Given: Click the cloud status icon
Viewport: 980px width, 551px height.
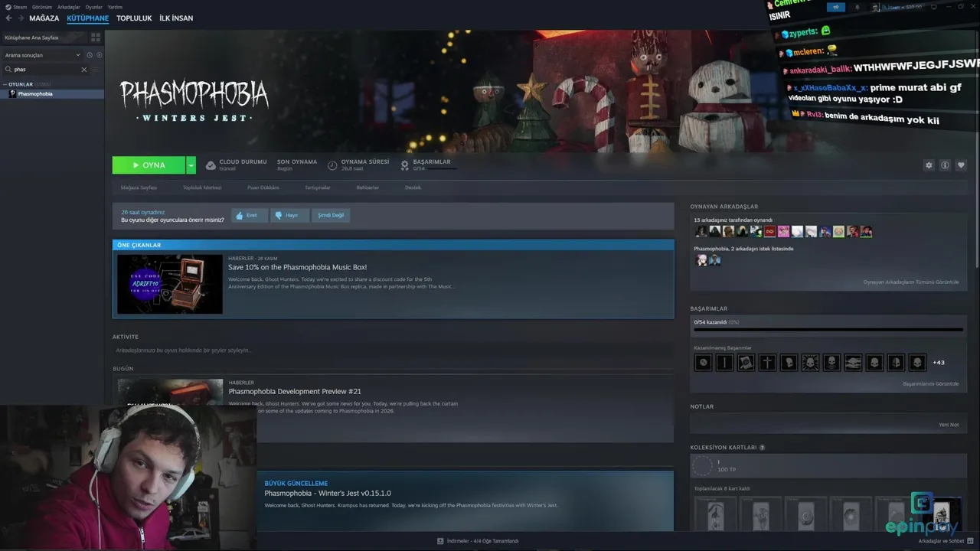Looking at the screenshot, I should pyautogui.click(x=211, y=165).
